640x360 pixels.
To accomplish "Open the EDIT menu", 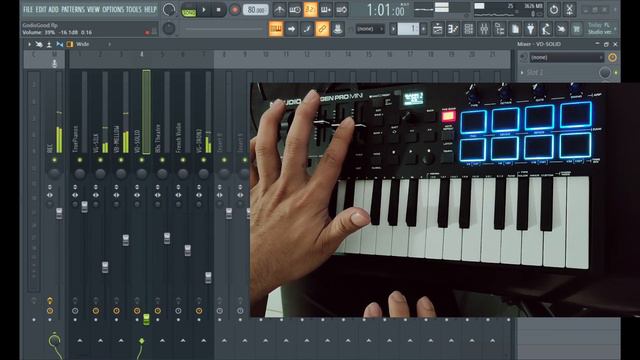I will (x=41, y=9).
